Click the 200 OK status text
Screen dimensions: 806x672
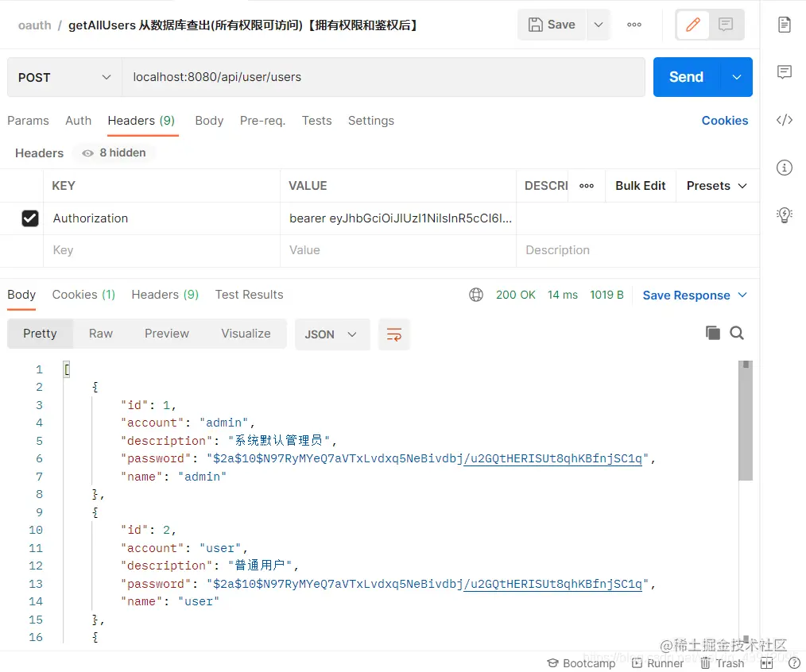(516, 295)
